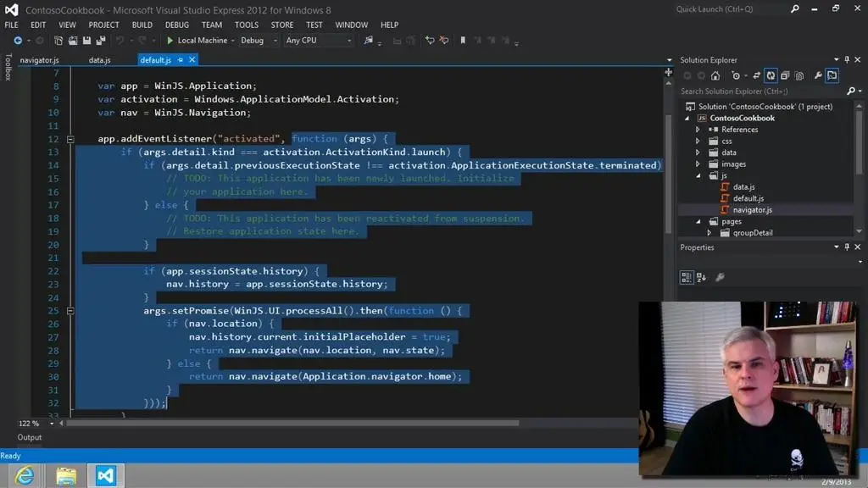Switch to the navigator.js tab
The height and width of the screenshot is (488, 868).
tap(39, 60)
